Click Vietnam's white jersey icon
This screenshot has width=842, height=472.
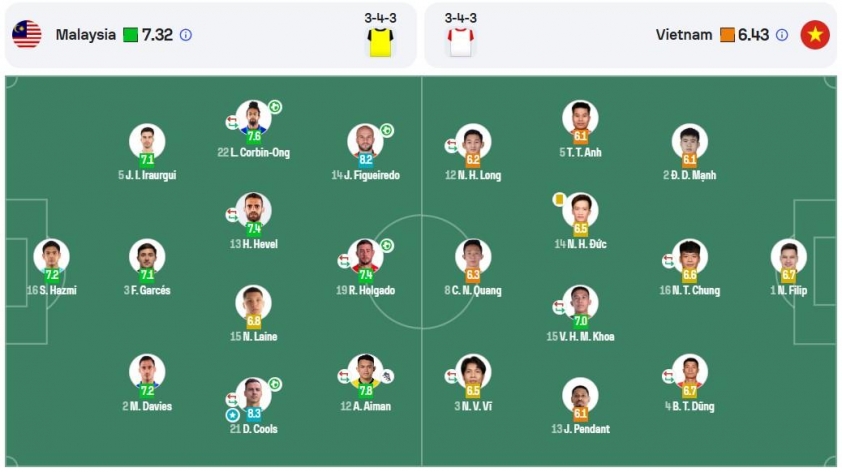click(460, 41)
